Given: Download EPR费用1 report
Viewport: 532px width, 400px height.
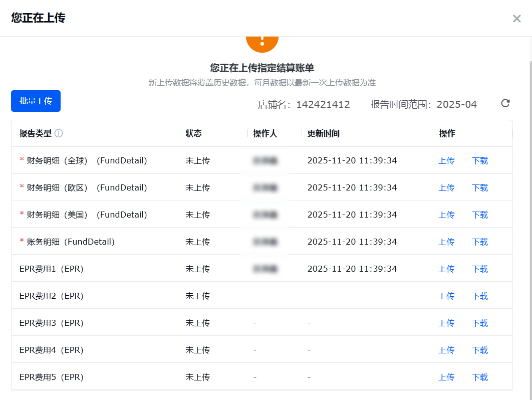Looking at the screenshot, I should click(479, 269).
